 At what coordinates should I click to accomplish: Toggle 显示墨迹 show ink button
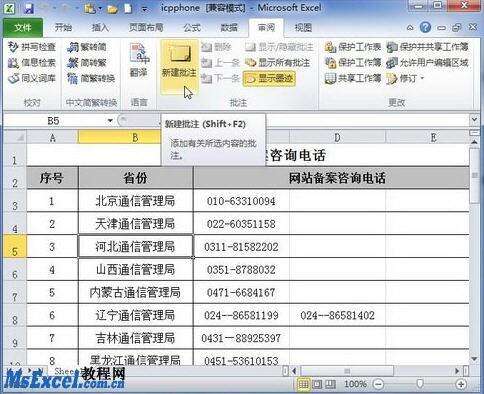tap(269, 79)
